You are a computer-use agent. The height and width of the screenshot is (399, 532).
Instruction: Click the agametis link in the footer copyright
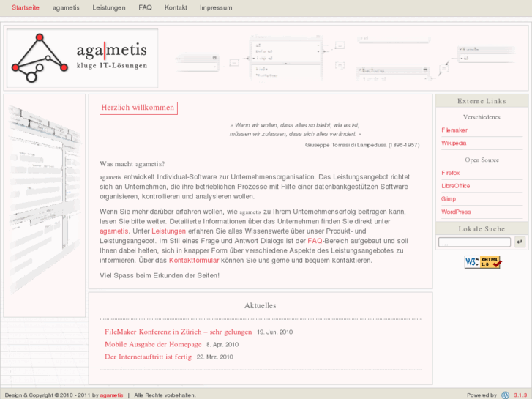[111, 395]
